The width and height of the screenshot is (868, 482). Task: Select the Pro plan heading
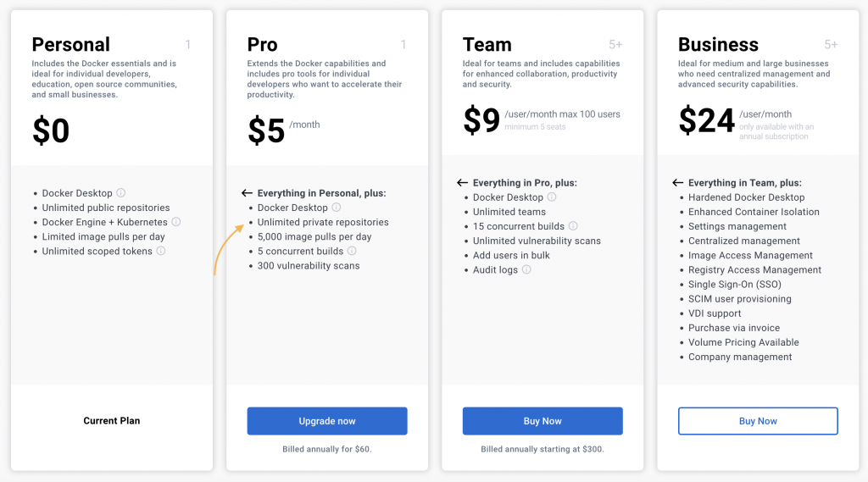coord(262,45)
